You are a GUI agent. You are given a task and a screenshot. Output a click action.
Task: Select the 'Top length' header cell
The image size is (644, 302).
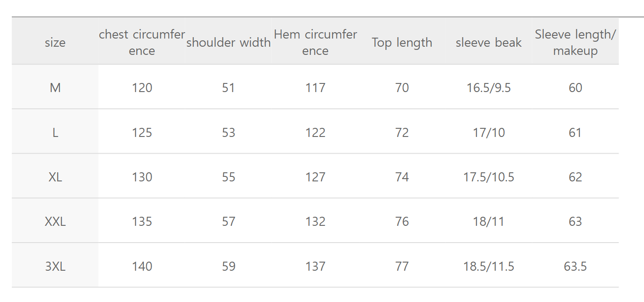[x=402, y=43]
